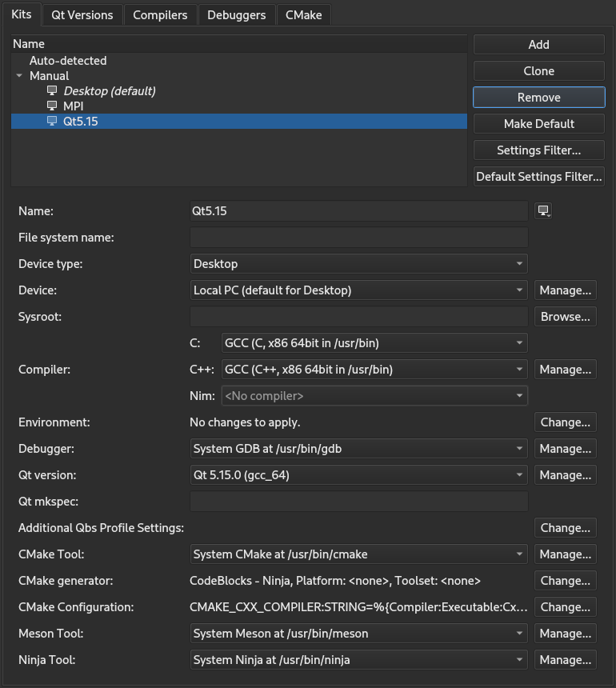Open the Device type dropdown
Screen dimensions: 616x688
click(358, 264)
